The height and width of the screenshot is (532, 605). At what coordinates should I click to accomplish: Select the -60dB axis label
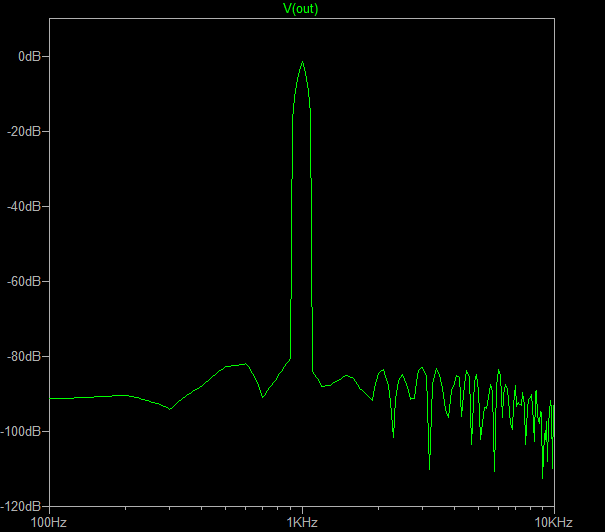click(x=24, y=282)
